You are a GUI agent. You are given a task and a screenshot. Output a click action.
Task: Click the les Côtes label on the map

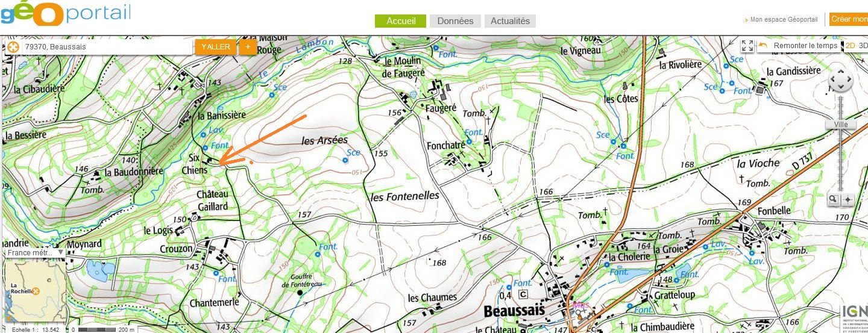coord(620,99)
